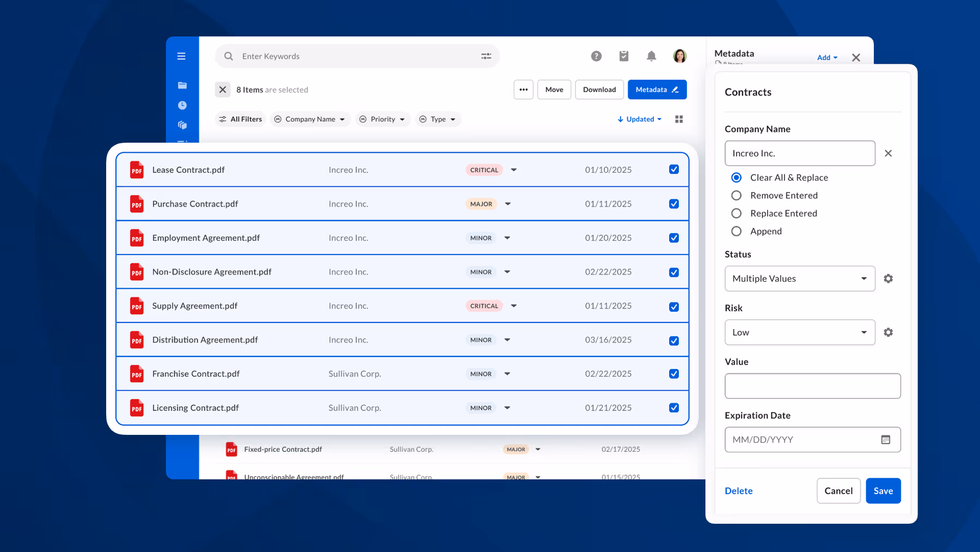Open the Company Name filter dropdown
Image resolution: width=980 pixels, height=552 pixels.
pyautogui.click(x=310, y=119)
